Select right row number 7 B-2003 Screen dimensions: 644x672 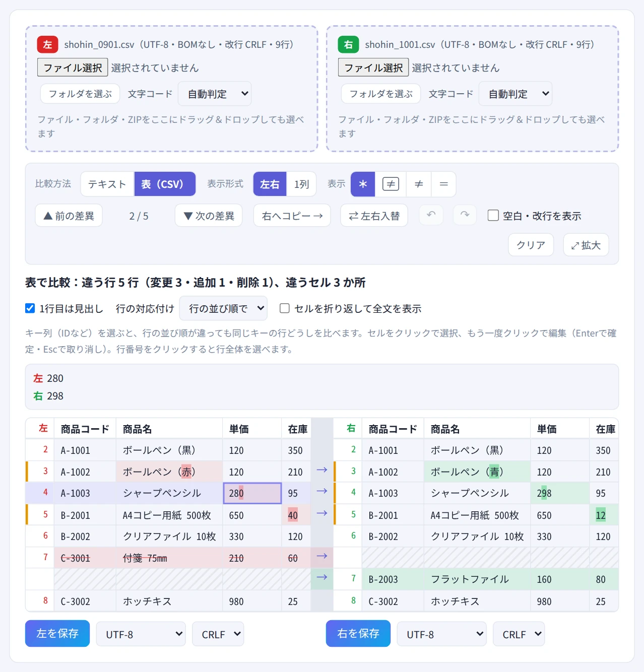(348, 578)
